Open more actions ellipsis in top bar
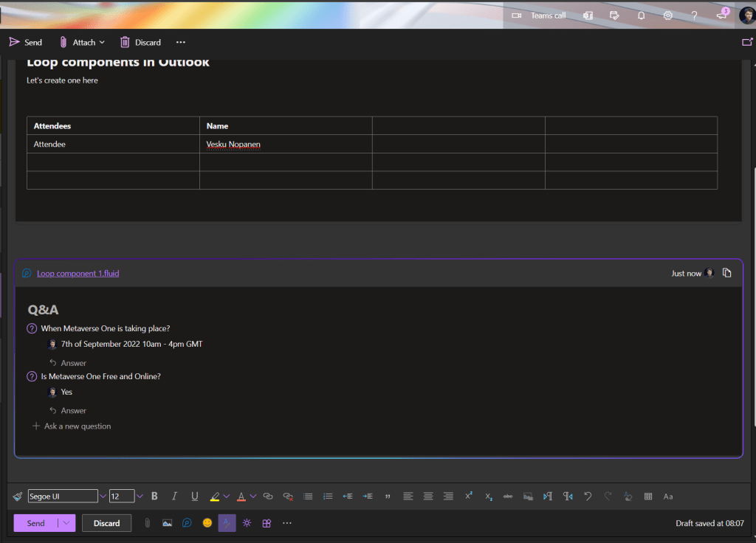756x543 pixels. (181, 42)
